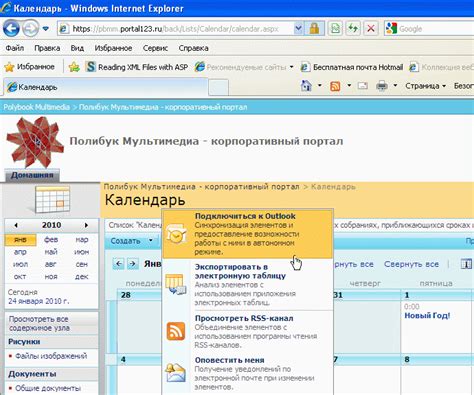Click the green refresh arrows icon

(x=352, y=29)
